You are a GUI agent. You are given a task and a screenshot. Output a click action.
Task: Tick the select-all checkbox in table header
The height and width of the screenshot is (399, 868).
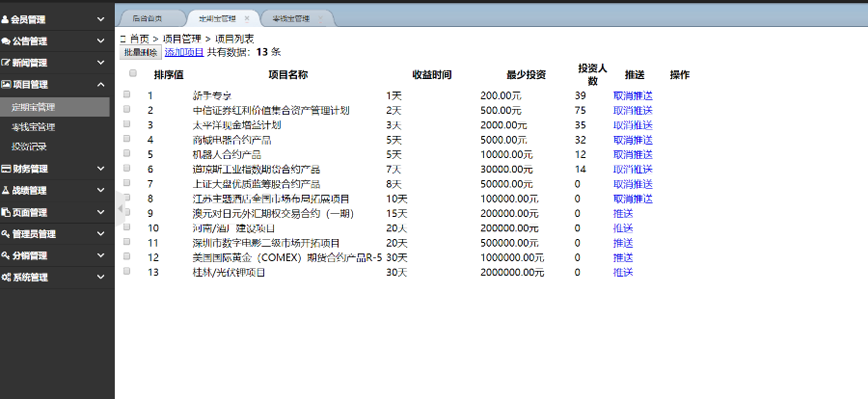[133, 73]
